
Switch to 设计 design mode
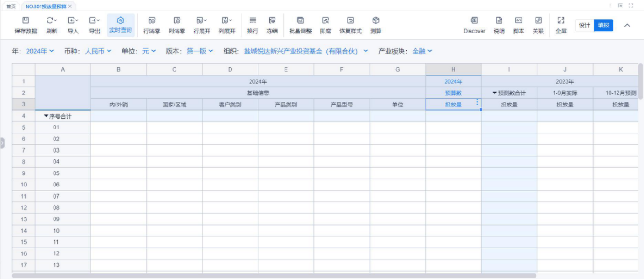(584, 26)
